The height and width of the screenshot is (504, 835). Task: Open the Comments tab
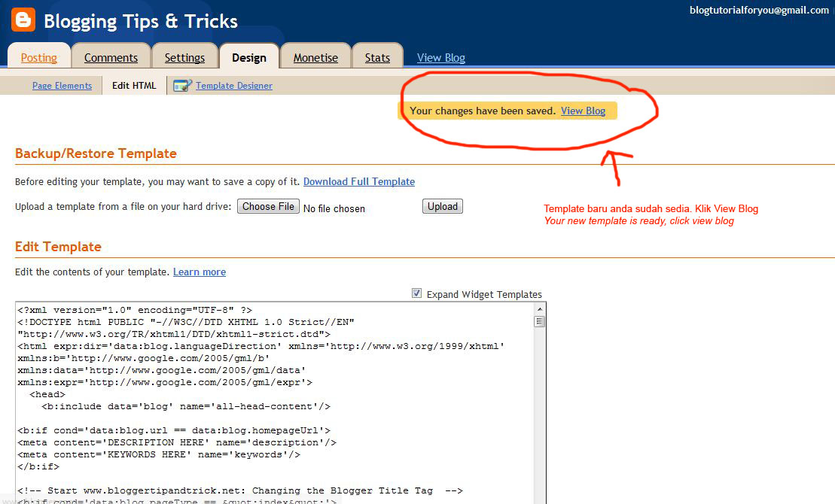[111, 57]
